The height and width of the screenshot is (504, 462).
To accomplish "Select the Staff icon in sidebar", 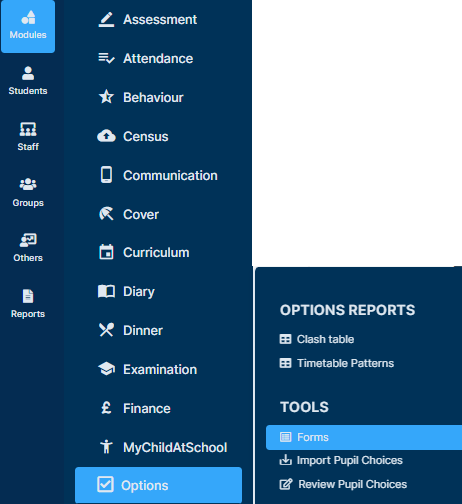I will coord(28,129).
